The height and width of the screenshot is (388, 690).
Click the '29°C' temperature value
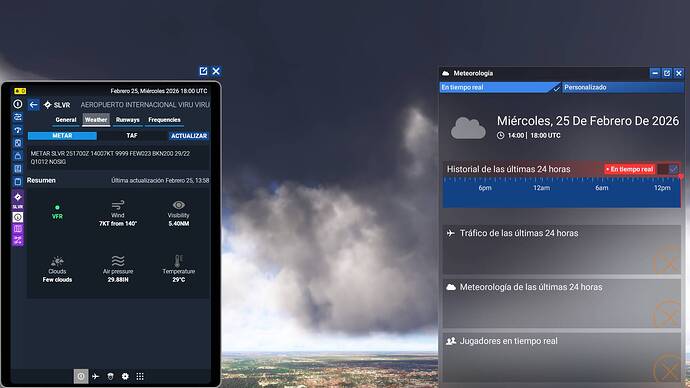pos(179,279)
